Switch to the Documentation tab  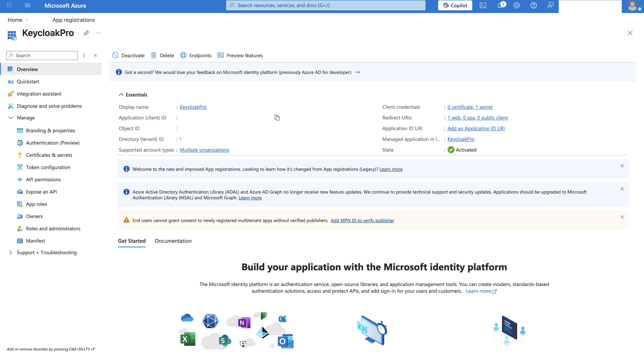point(173,241)
